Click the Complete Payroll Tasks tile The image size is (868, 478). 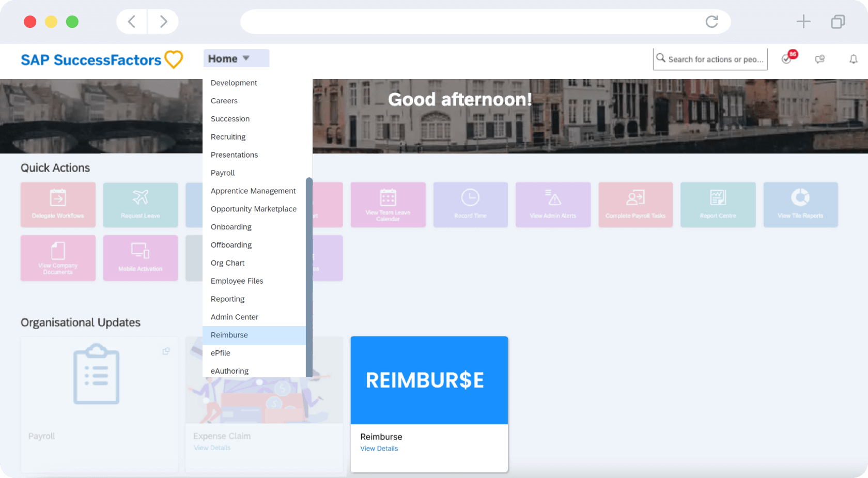point(636,204)
